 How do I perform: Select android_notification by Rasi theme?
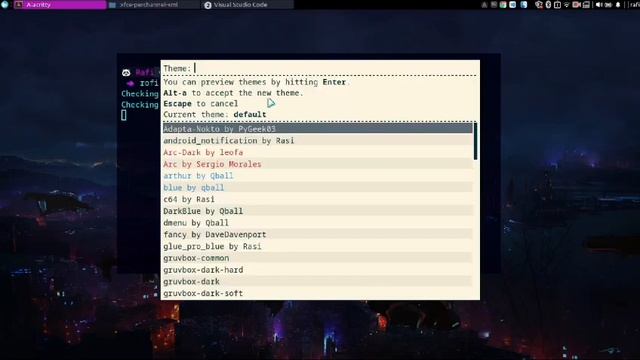[318, 140]
